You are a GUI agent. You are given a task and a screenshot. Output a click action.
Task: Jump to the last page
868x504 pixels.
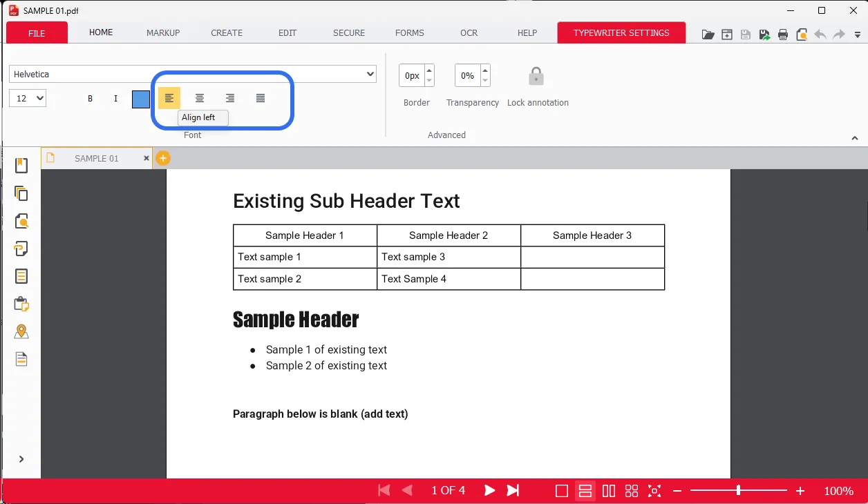click(x=513, y=491)
